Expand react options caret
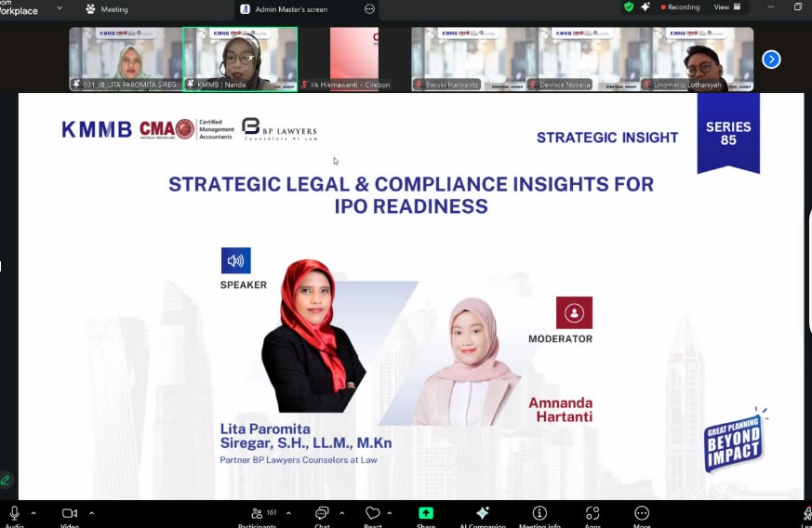Viewport: 812px width, 528px height. click(390, 513)
